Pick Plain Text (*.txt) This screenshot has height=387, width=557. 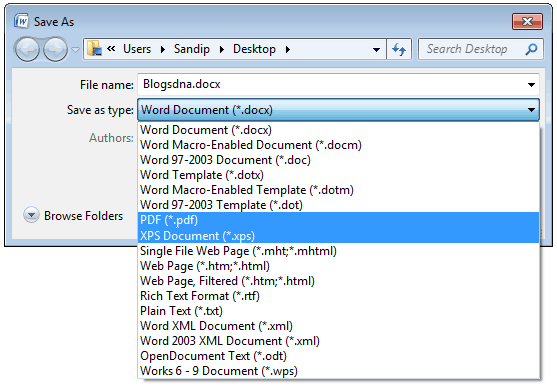338,311
